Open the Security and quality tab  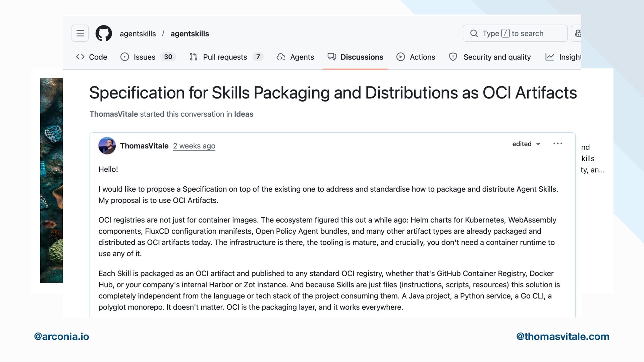497,57
